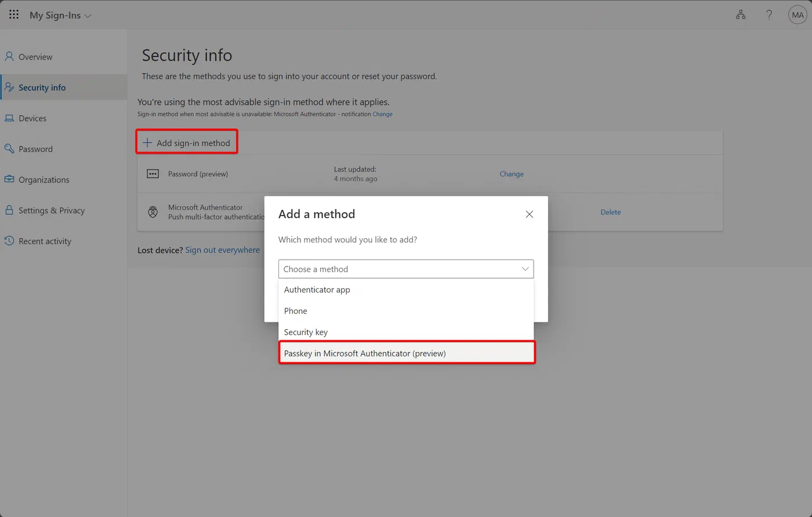
Task: Expand the My Sign-Ins title dropdown
Action: click(61, 16)
